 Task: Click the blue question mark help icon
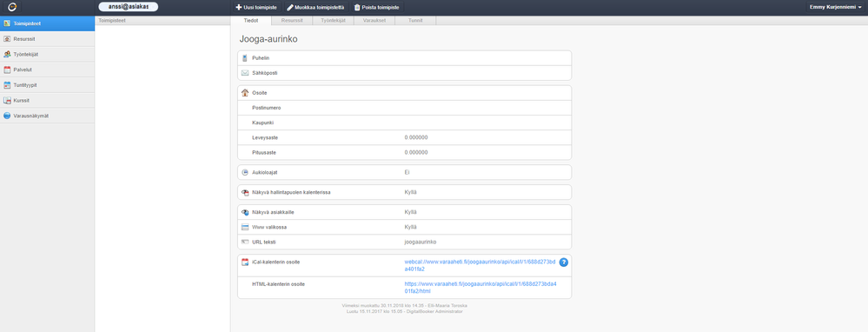tap(564, 262)
